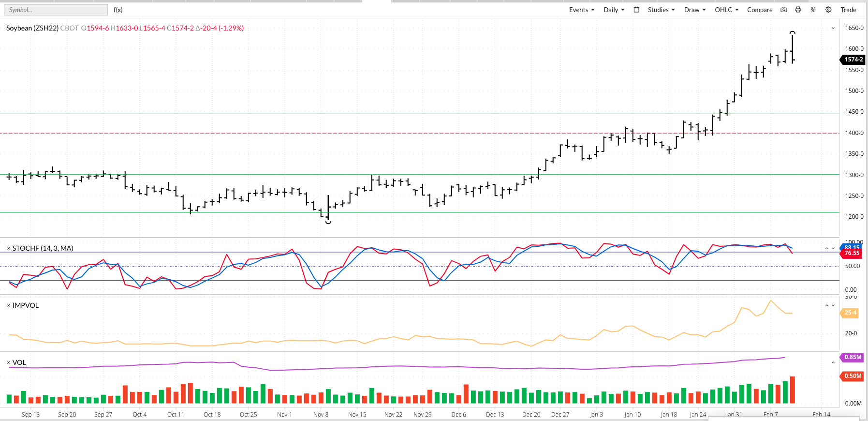Screen dimensions: 868x421
Task: Take a chart snapshot with the camera icon
Action: 784,10
